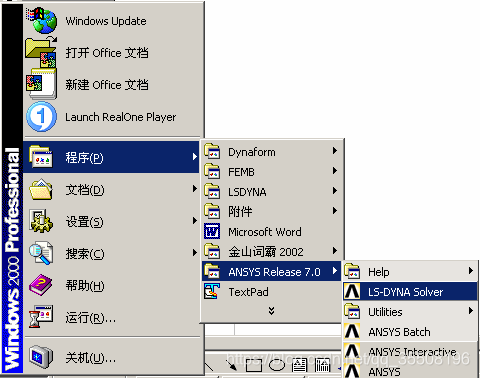Screen dimensions: 480x378
Task: Launch the LS-DYNA Solver
Action: (410, 292)
